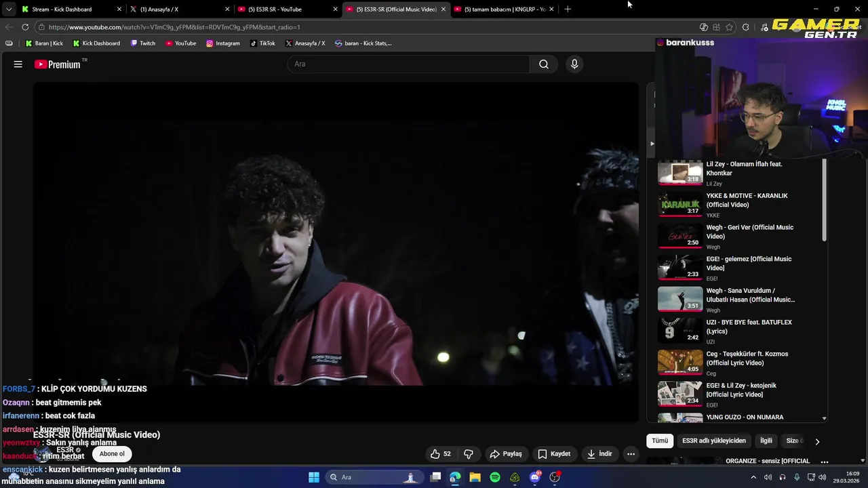Open File Explorer from the taskbar
This screenshot has width=868, height=488.
pos(475,477)
